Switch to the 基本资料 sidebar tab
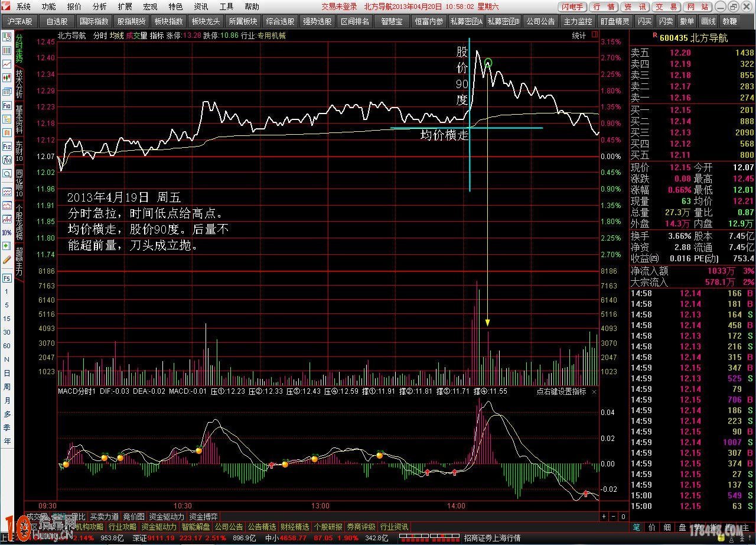The image size is (756, 545). pos(19,120)
